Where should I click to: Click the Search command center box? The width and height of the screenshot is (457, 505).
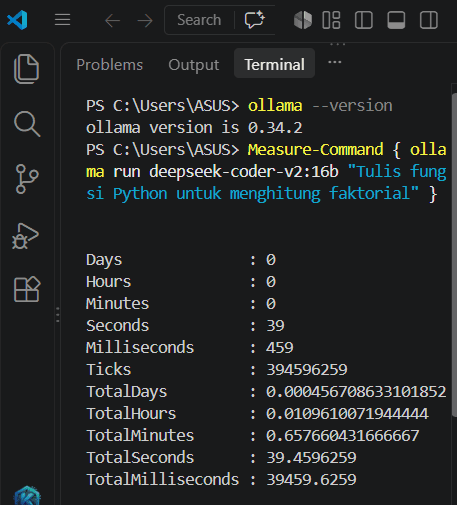point(199,20)
